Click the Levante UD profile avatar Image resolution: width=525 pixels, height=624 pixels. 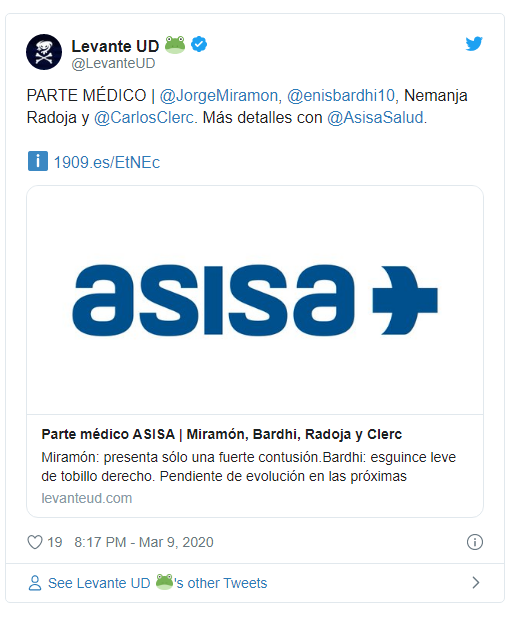tap(44, 52)
